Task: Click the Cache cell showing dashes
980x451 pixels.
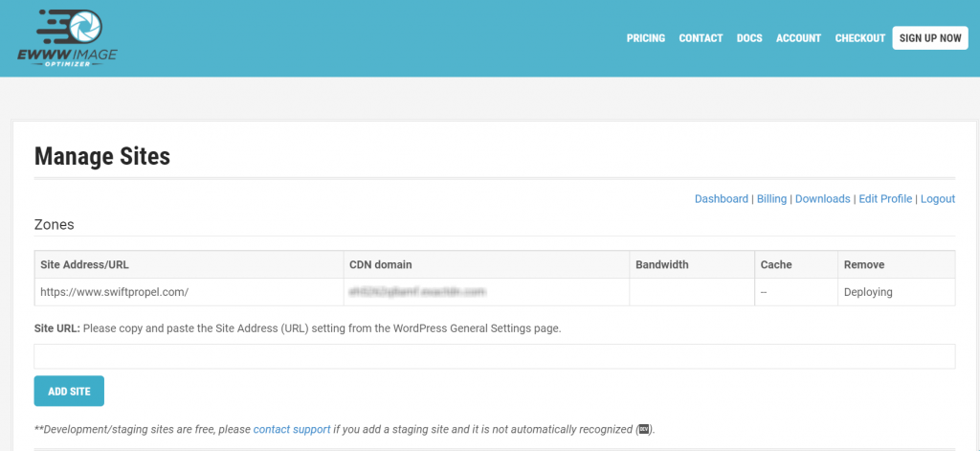Action: (x=796, y=292)
